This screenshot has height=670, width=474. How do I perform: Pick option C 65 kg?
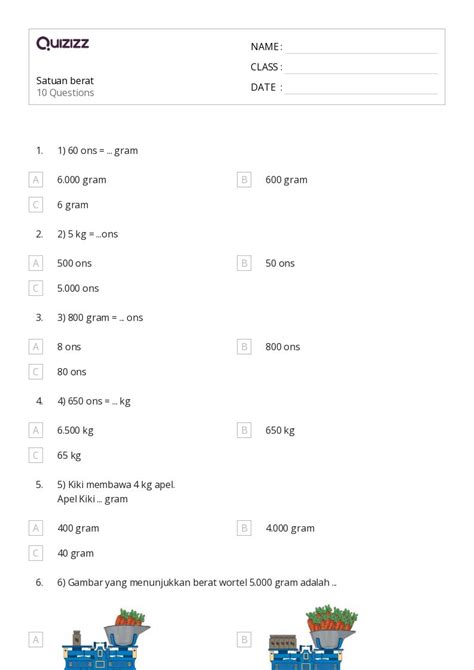tap(35, 455)
